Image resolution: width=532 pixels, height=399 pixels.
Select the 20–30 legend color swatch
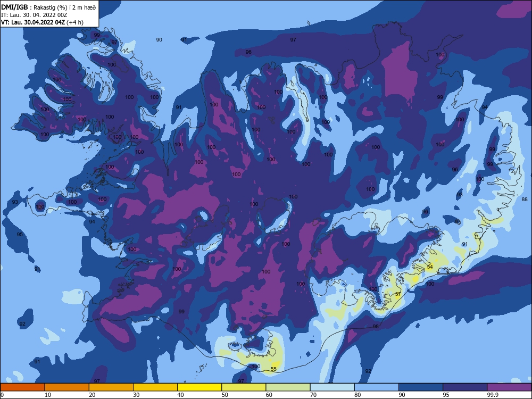(x=111, y=387)
